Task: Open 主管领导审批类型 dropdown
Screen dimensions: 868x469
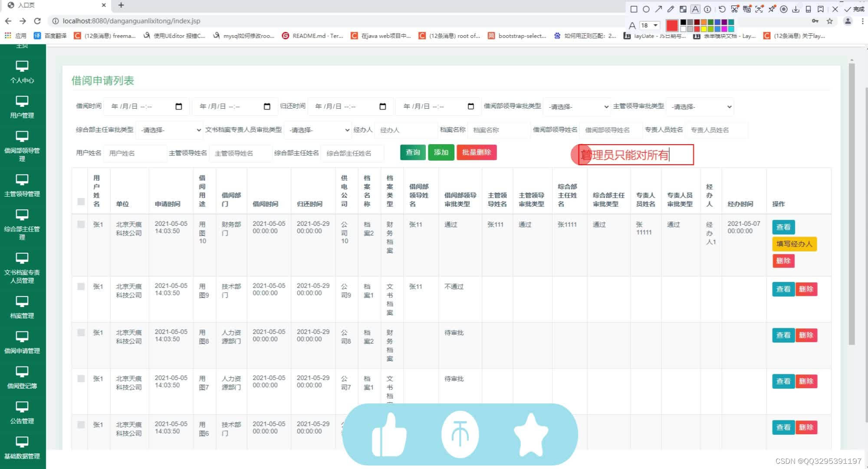Action: 700,106
